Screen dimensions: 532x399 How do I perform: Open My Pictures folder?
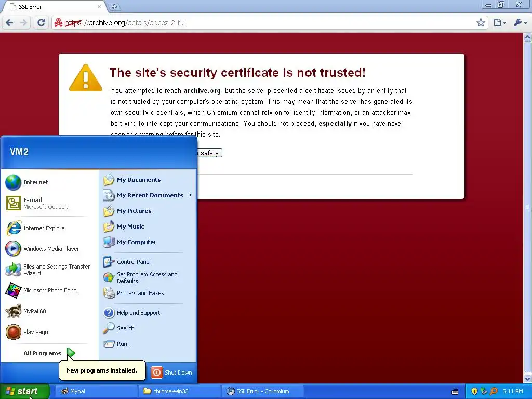[x=148, y=211]
